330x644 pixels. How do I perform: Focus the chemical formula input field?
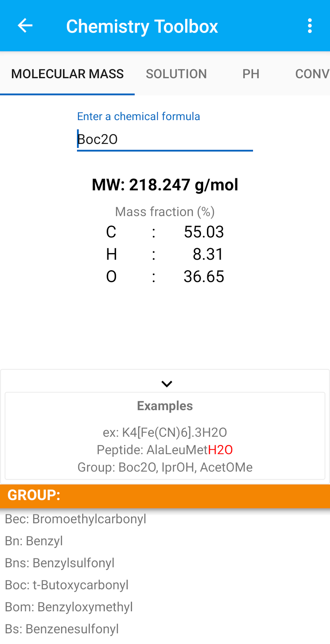[x=165, y=139]
